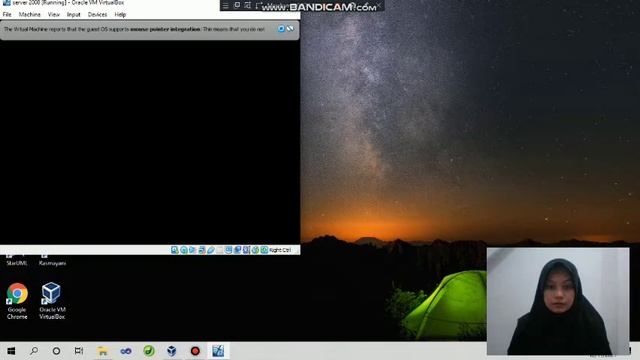Click inside the black VM display

point(150,142)
